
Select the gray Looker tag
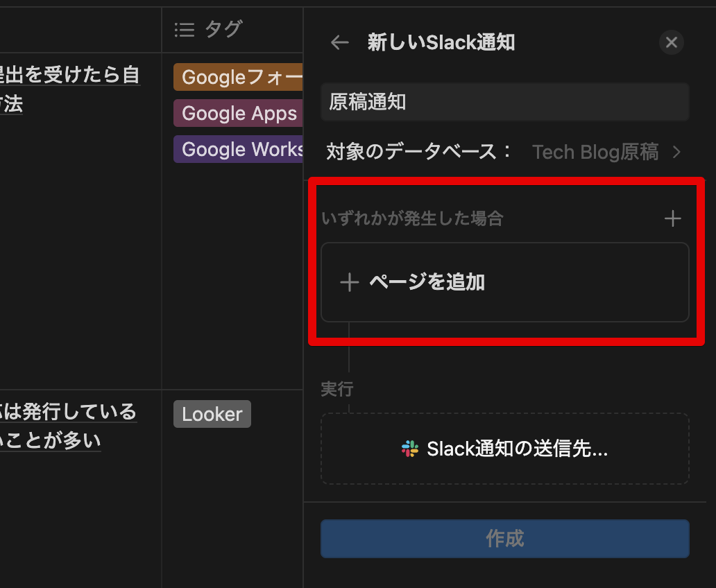click(x=212, y=414)
